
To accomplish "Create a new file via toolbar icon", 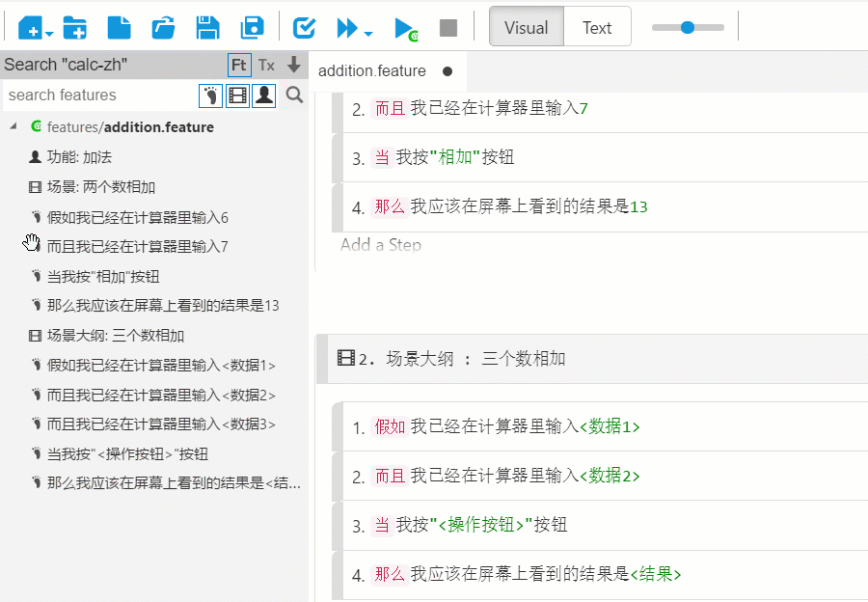I will [x=119, y=28].
